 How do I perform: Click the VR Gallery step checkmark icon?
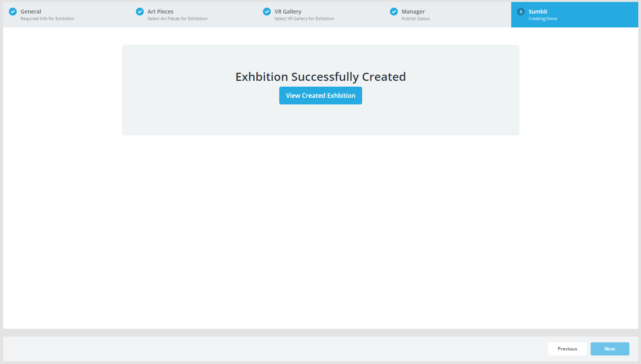tap(267, 12)
